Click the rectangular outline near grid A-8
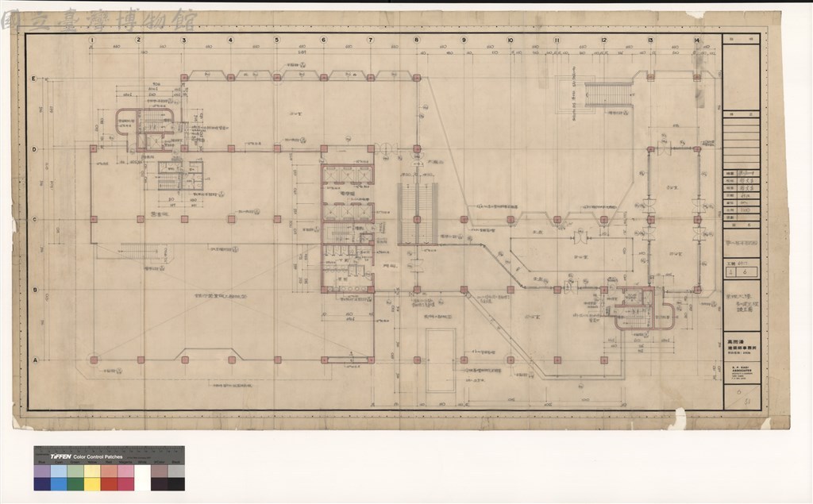Viewport: 813px width, 504px height. (x=441, y=360)
